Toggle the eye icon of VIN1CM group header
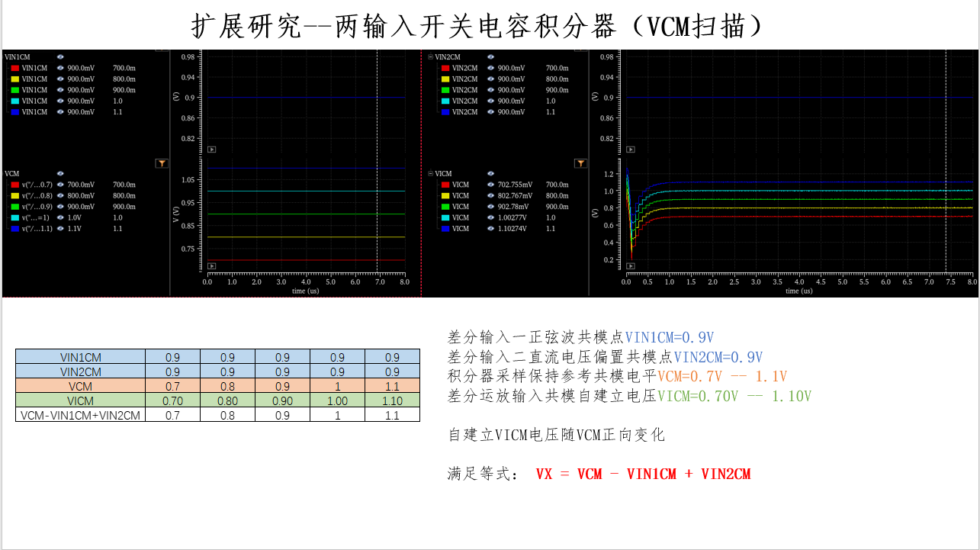Viewport: 980px width, 550px height. tap(60, 57)
